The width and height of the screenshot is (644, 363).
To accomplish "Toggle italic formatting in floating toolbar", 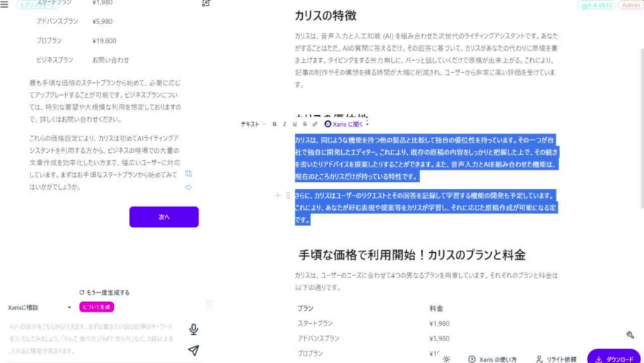I will pos(284,124).
